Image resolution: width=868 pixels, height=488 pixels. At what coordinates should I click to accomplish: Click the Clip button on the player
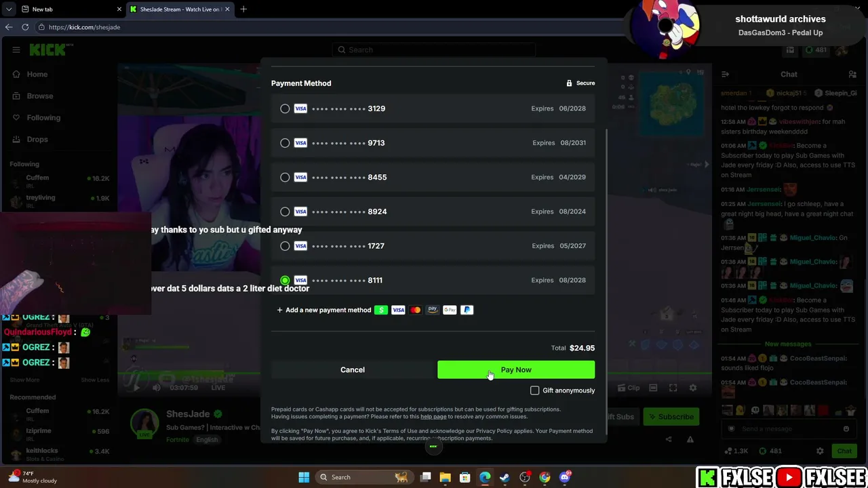[x=628, y=388]
